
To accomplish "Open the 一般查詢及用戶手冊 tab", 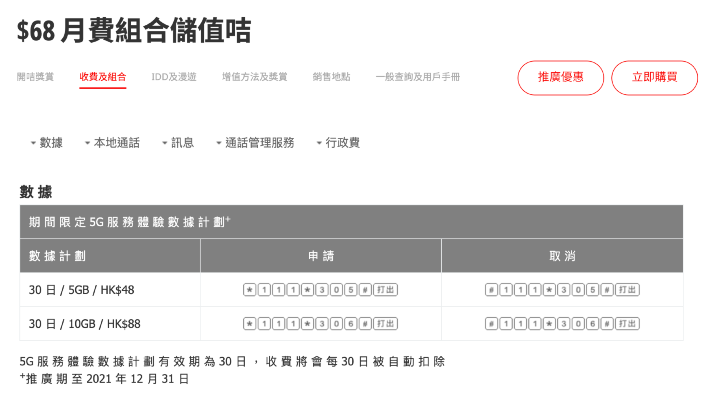I will tap(418, 77).
